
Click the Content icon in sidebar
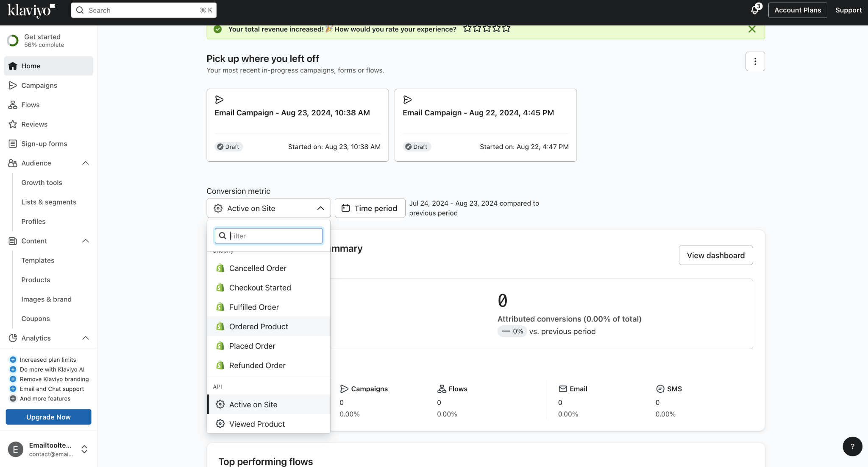click(x=13, y=241)
